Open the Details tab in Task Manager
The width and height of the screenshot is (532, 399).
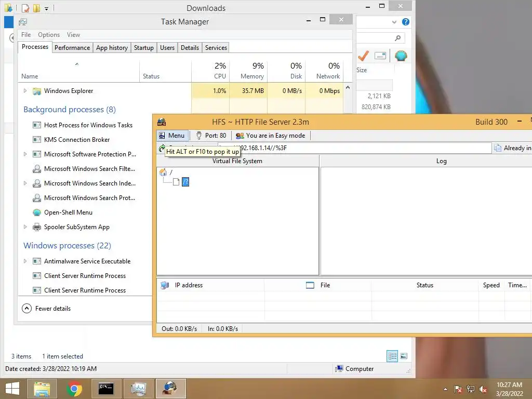pos(190,47)
